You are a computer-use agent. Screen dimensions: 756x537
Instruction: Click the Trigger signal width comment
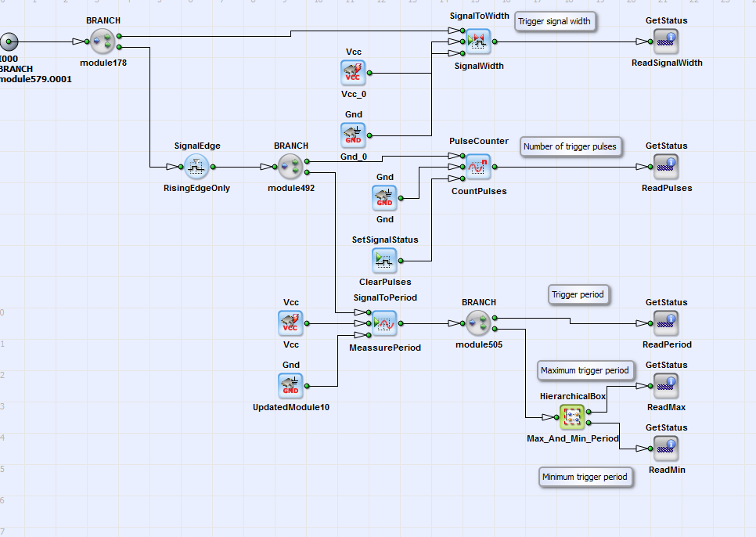pos(555,22)
